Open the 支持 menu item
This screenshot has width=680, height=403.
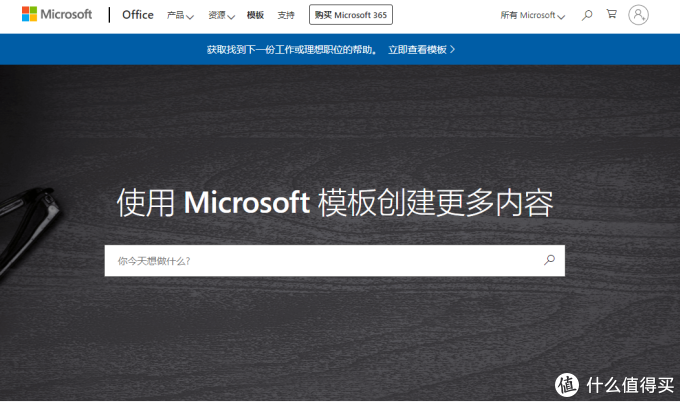(286, 15)
